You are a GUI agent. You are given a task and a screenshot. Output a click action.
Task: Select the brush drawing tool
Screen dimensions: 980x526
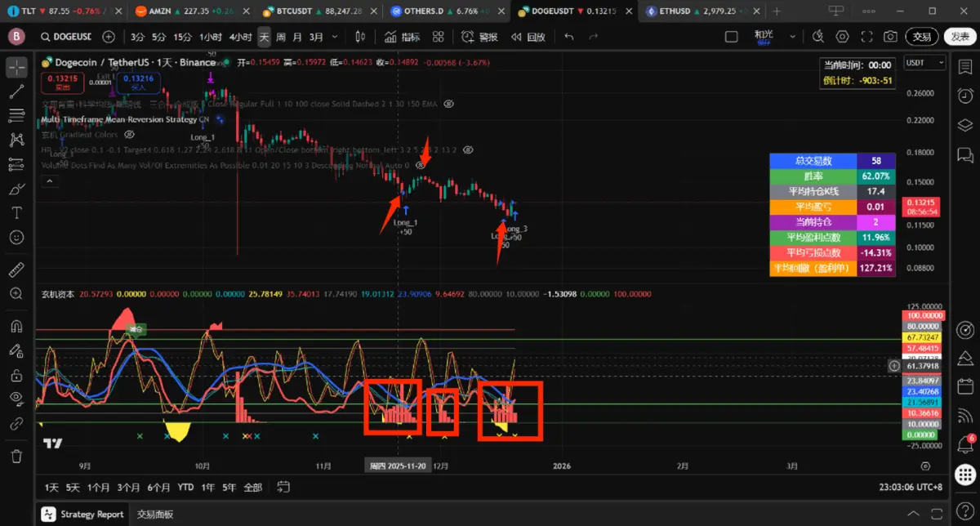point(16,189)
